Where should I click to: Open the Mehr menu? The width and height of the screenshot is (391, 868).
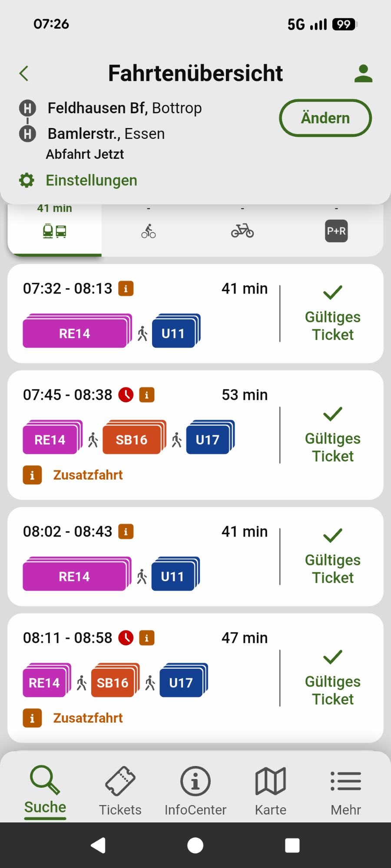(346, 791)
